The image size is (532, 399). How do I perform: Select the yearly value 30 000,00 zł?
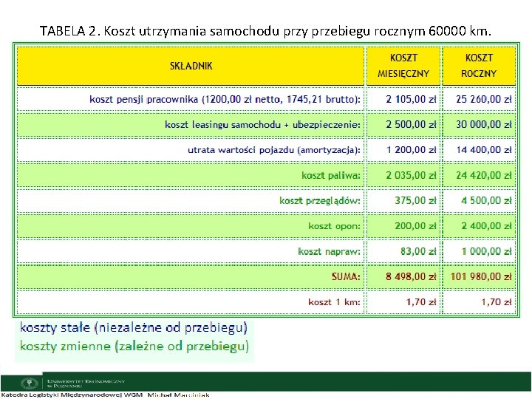coord(483,125)
